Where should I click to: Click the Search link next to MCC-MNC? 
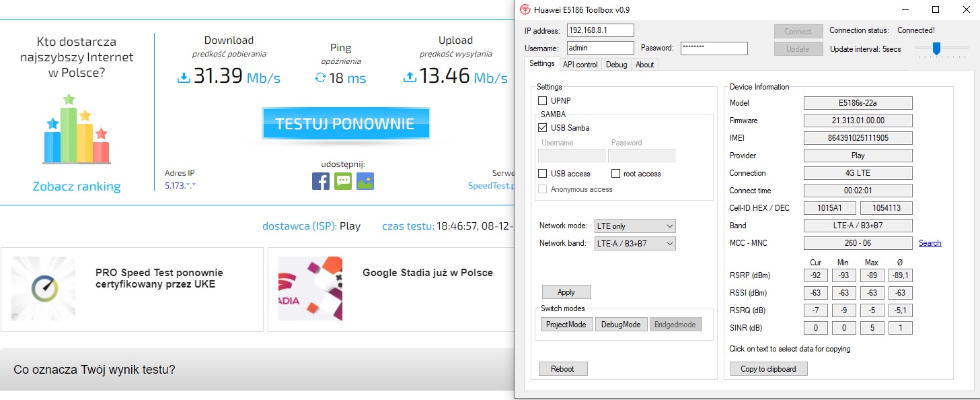(x=930, y=243)
